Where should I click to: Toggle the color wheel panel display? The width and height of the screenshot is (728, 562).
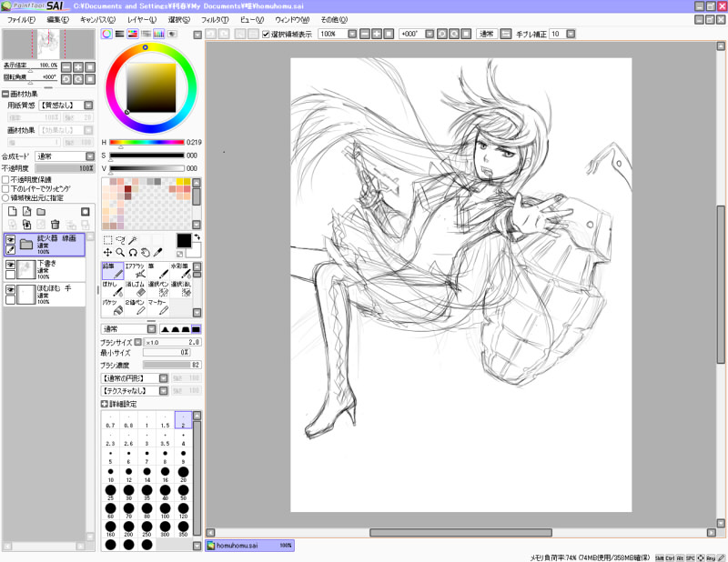click(x=106, y=34)
